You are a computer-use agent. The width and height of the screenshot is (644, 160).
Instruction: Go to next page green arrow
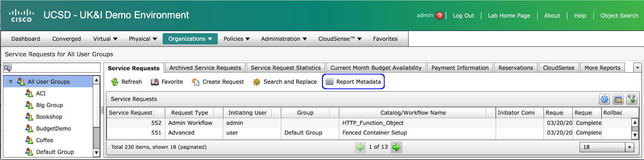396,147
